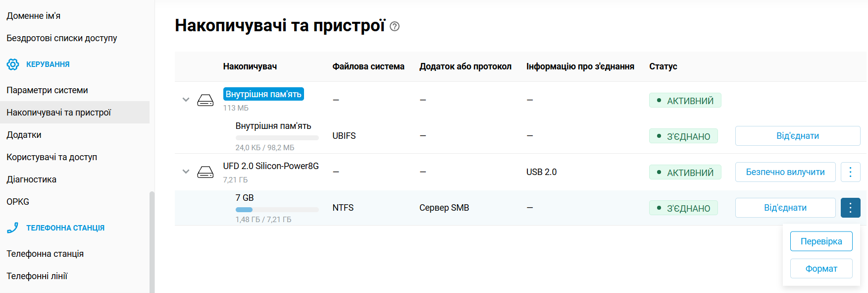Viewport: 868px width, 293px height.
Task: Click the АКТИВНИЙ badge for UFD 2.0
Action: tap(685, 173)
